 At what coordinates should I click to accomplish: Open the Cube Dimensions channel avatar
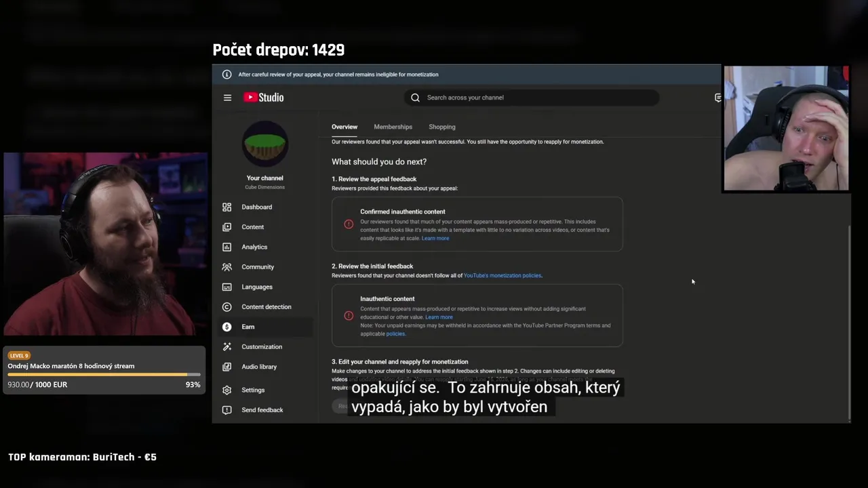coord(265,144)
